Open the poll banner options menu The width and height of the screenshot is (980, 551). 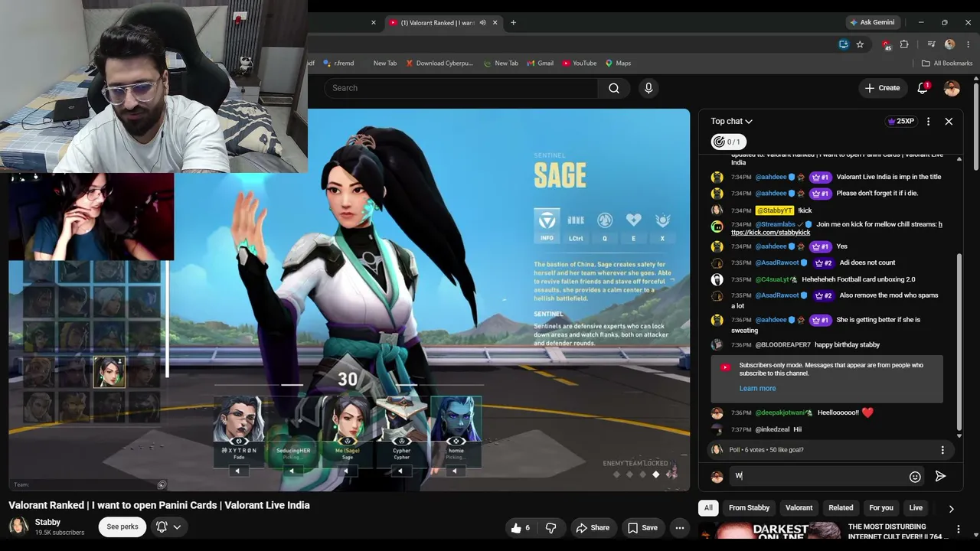942,450
